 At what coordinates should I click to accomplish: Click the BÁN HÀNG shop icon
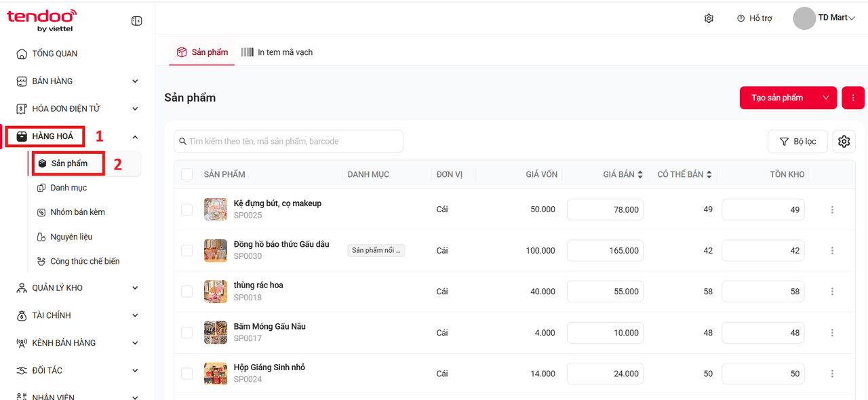click(22, 81)
